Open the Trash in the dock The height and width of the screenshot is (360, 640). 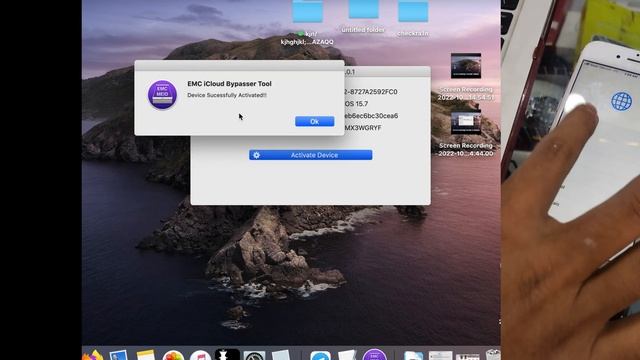click(493, 354)
